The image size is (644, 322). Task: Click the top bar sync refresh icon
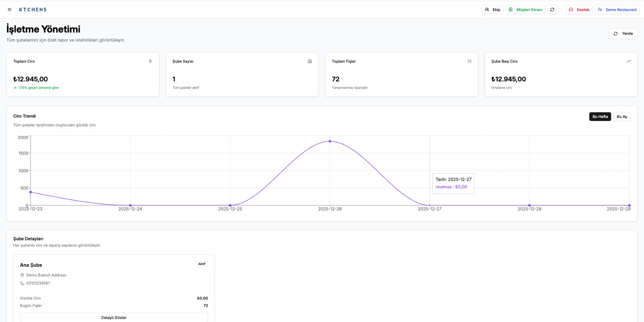point(552,10)
